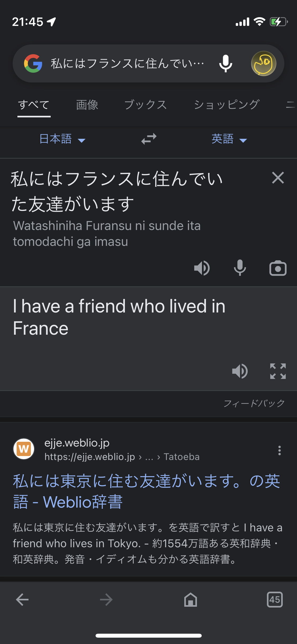297x644 pixels.
Task: Switch to the ショッピング tab
Action: coord(227,105)
